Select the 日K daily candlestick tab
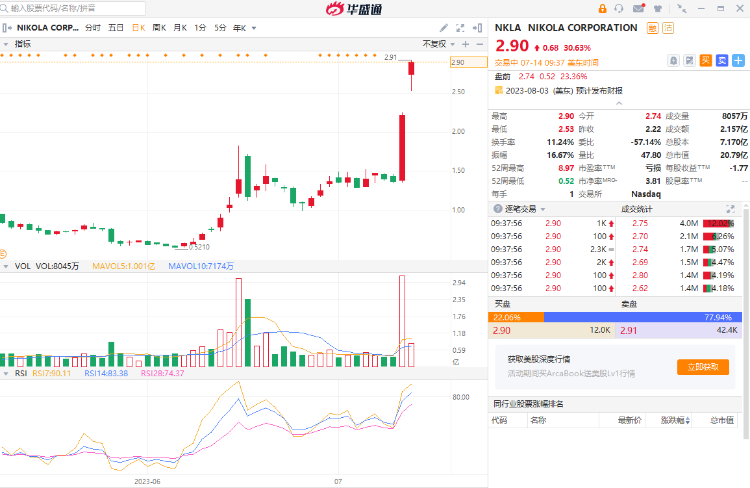750x488 pixels. [139, 28]
